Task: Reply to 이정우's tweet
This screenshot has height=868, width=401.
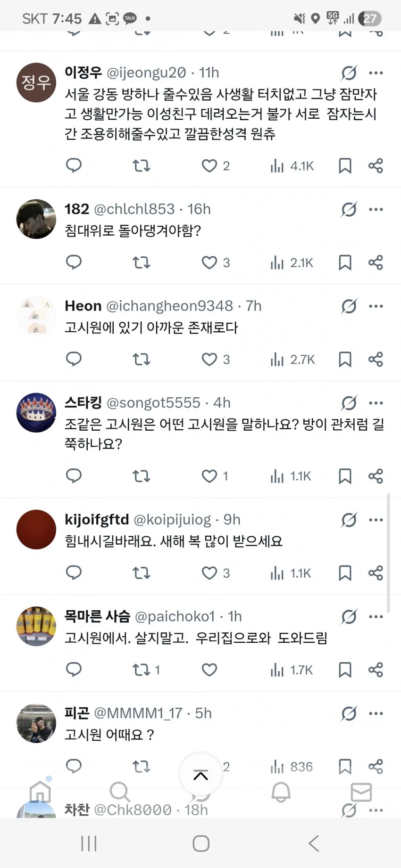Action: tap(74, 165)
